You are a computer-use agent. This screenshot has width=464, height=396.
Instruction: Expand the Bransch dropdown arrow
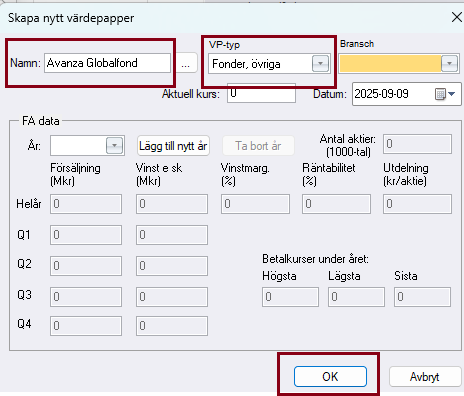pos(449,63)
